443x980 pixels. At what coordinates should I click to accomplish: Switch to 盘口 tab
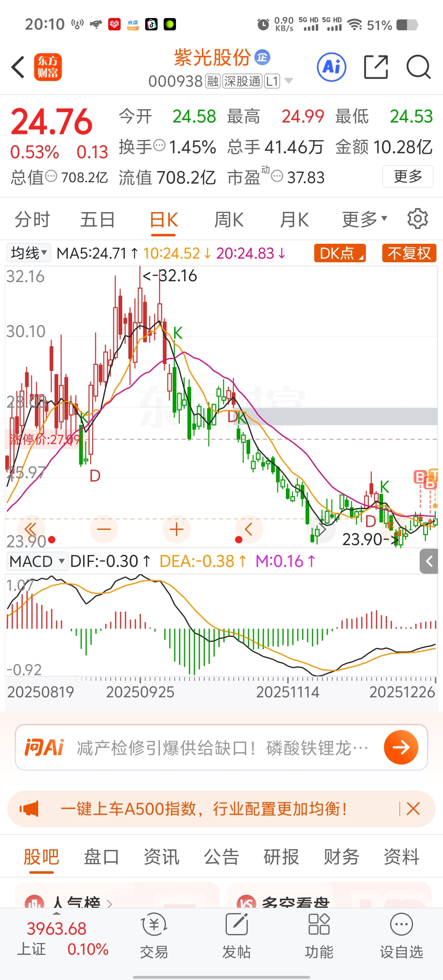(101, 857)
